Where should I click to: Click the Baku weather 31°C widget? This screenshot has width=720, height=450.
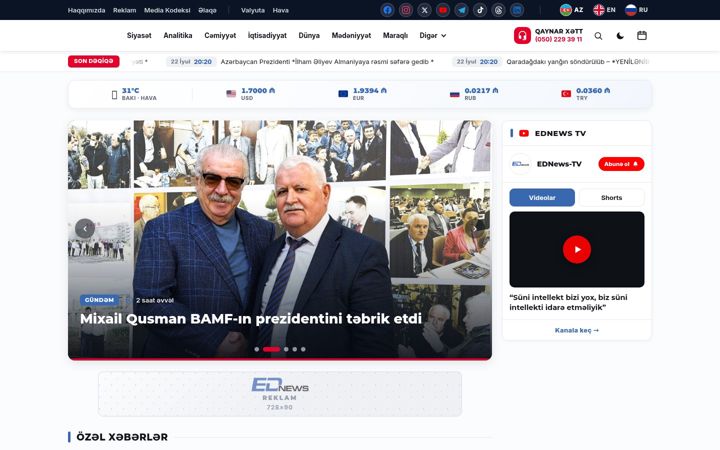pos(134,94)
